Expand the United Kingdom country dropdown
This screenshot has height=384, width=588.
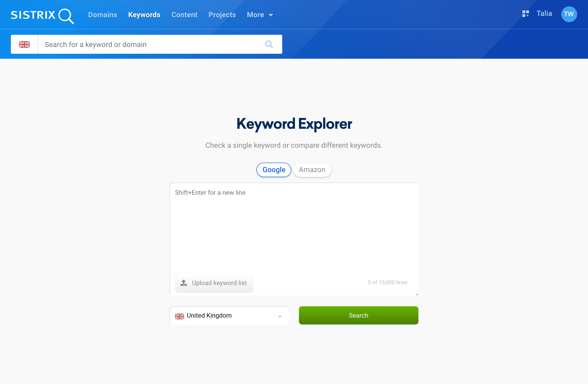coord(230,315)
